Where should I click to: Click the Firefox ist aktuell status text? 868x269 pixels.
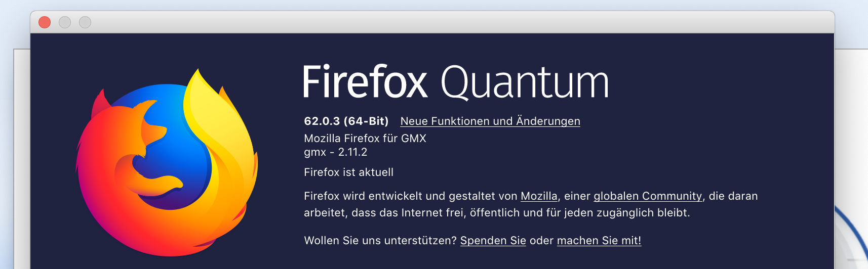tap(348, 172)
